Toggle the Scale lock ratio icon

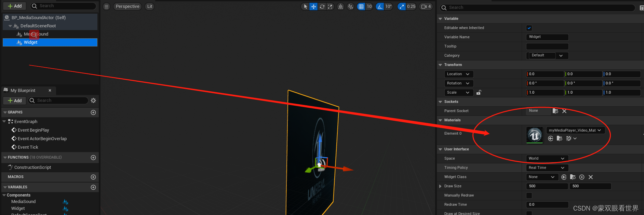[479, 93]
